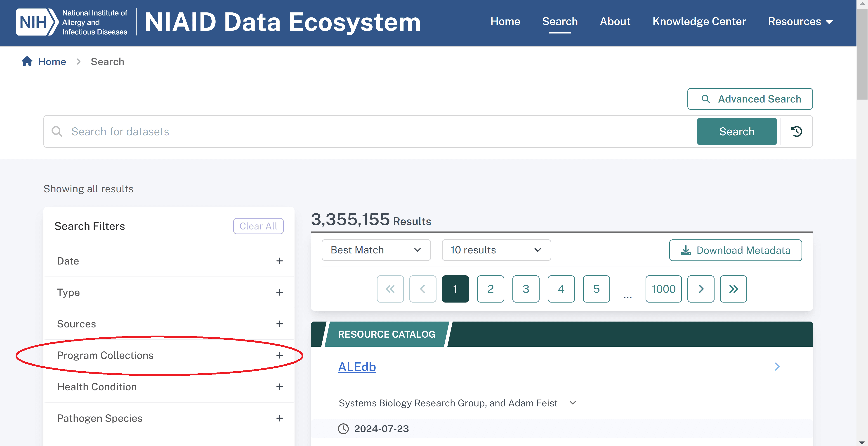Select Search in top navigation
Screen dimensions: 868x446
(560, 21)
